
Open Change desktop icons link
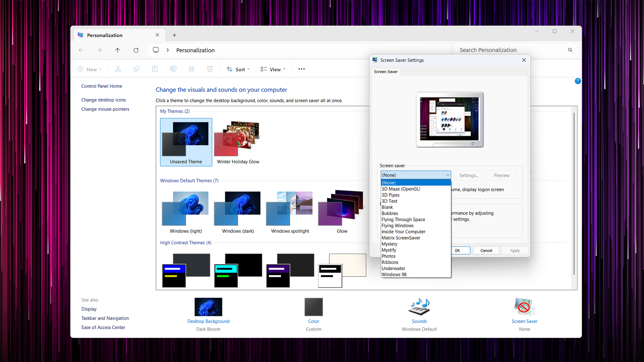[x=104, y=100]
